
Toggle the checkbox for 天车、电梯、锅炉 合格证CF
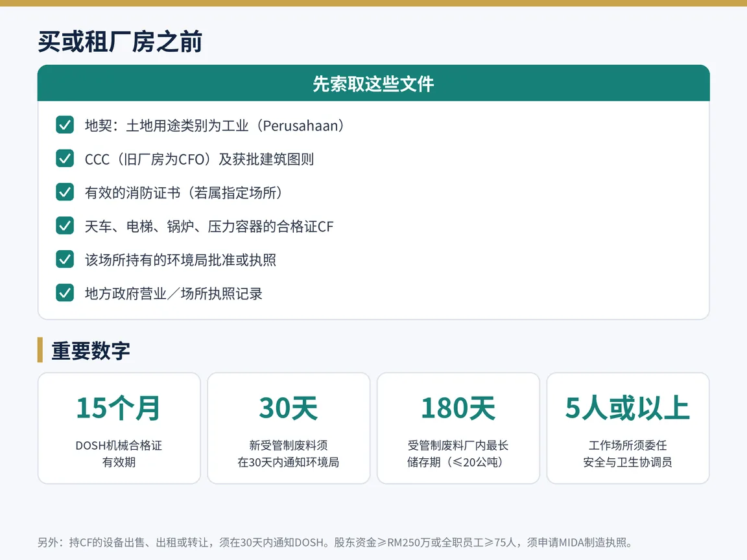tap(65, 226)
